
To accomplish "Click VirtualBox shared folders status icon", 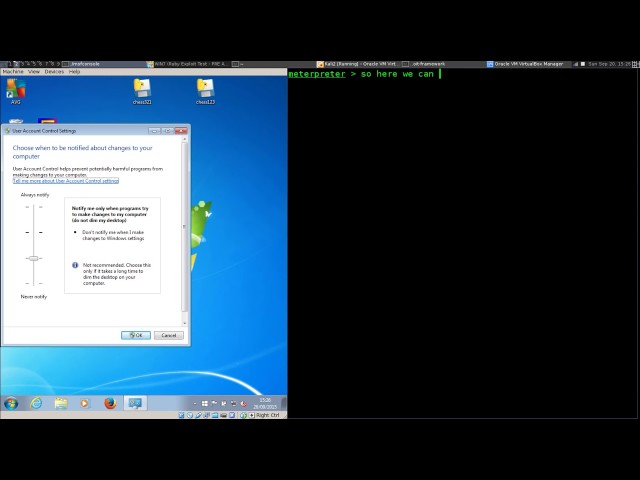I will 215,415.
